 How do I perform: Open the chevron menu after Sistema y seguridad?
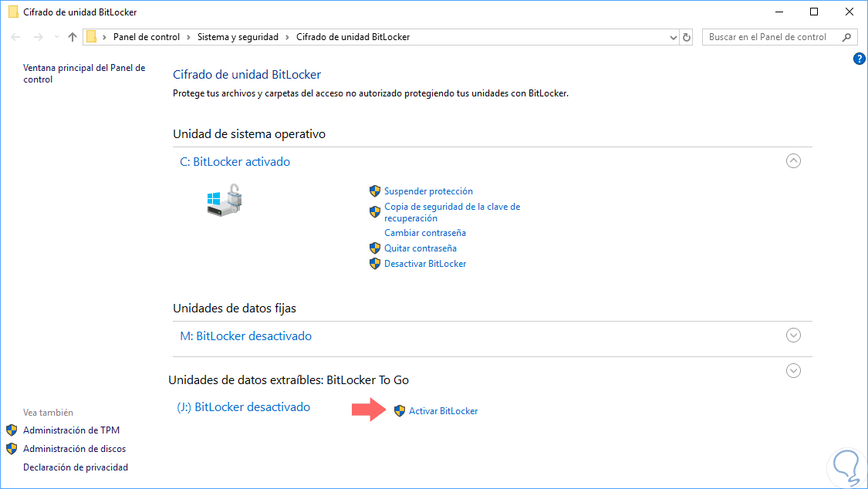click(x=287, y=37)
